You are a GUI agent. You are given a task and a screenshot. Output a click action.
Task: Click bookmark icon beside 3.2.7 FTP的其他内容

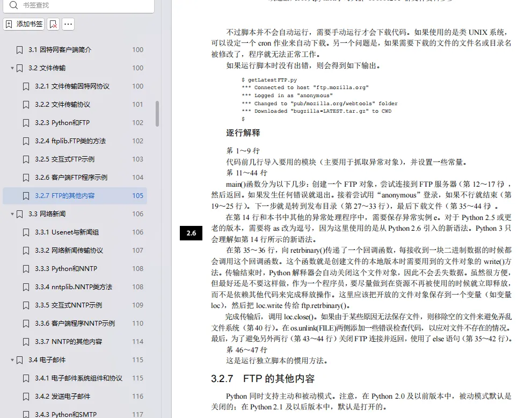tap(26, 196)
